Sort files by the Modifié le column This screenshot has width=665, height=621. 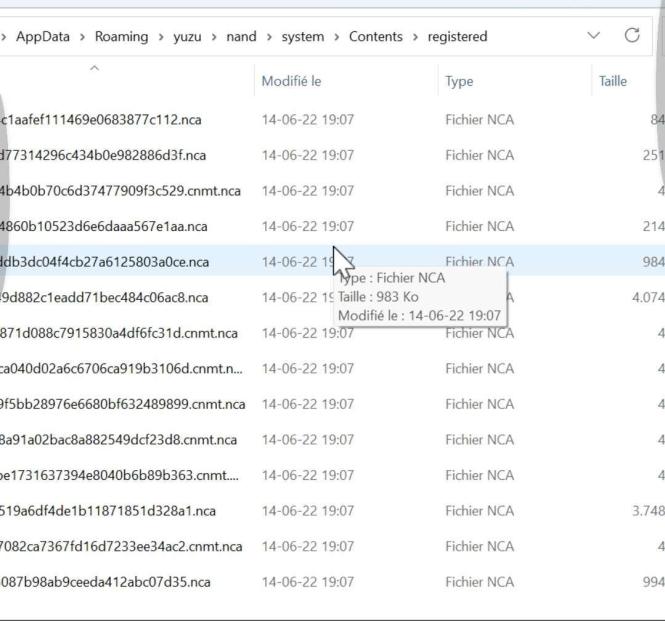(291, 81)
